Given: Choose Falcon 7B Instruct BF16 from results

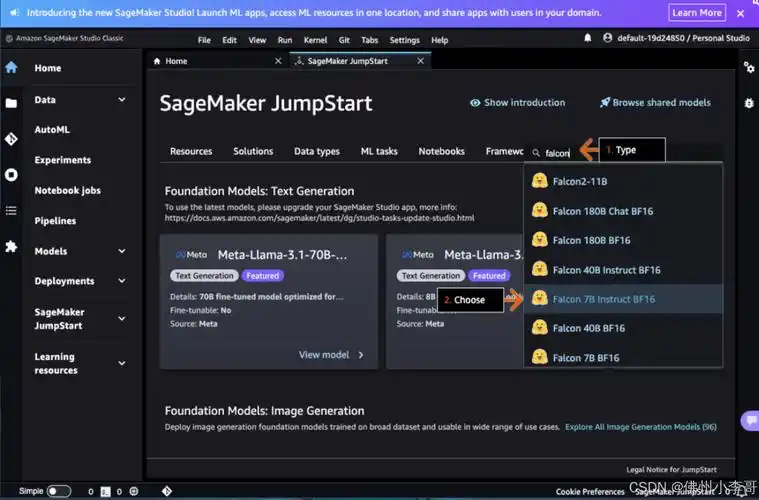Looking at the screenshot, I should 603,299.
